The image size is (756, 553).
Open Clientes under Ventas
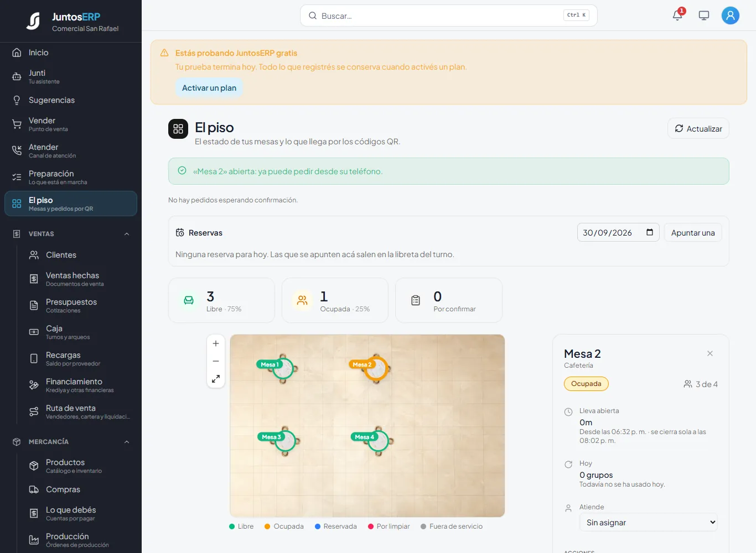click(x=79, y=255)
